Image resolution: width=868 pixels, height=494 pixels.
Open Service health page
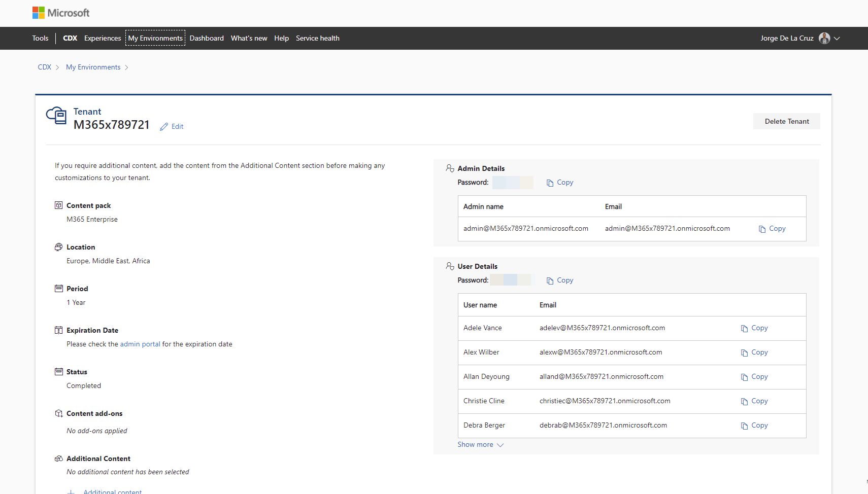[x=318, y=38]
